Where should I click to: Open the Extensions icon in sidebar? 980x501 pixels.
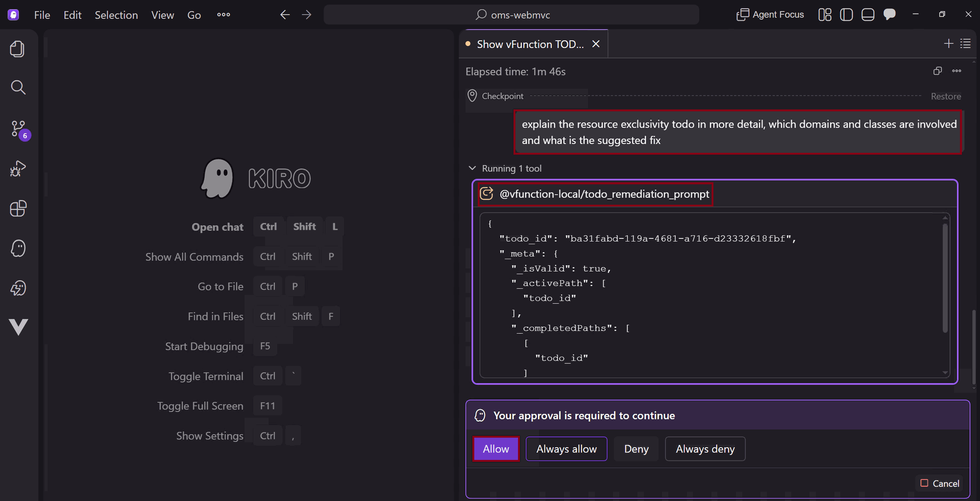[x=18, y=209]
